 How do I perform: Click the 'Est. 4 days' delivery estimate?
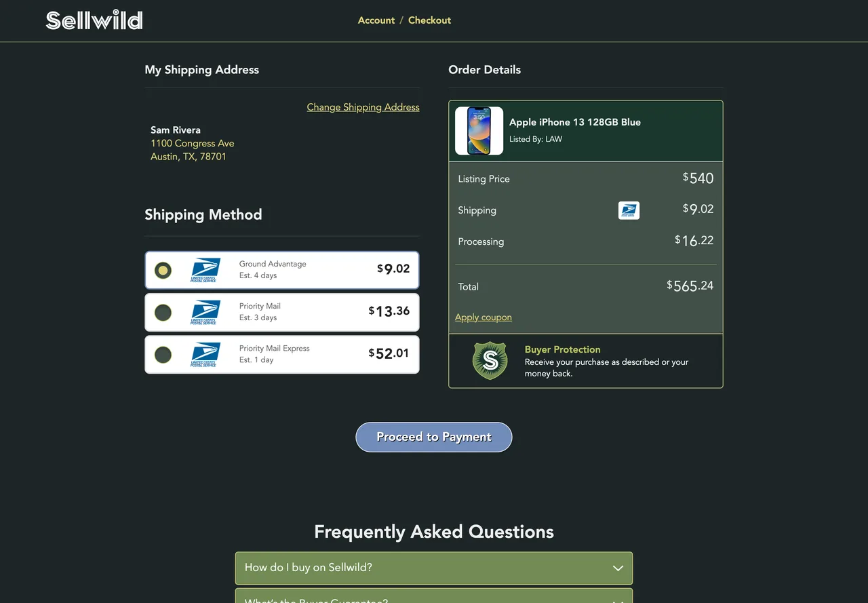(x=258, y=275)
